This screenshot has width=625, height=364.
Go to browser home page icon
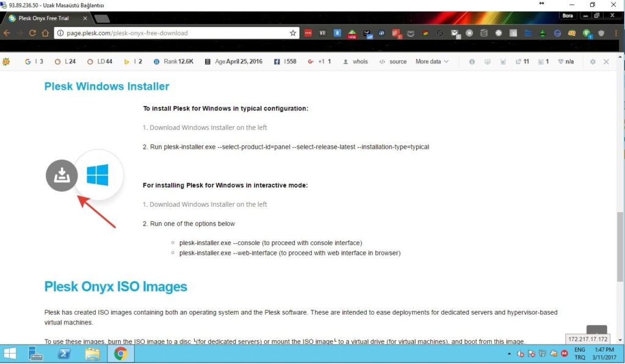point(46,33)
